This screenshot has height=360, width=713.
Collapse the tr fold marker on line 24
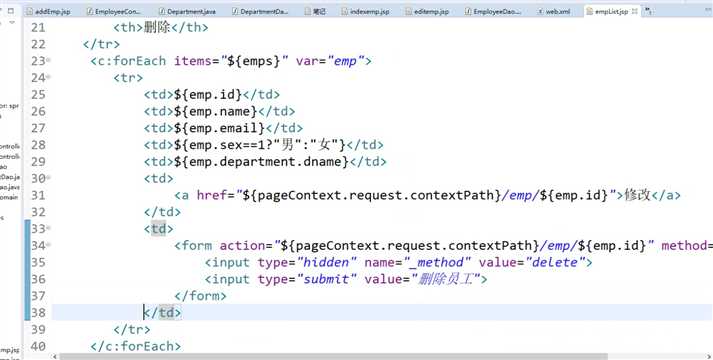[49, 77]
